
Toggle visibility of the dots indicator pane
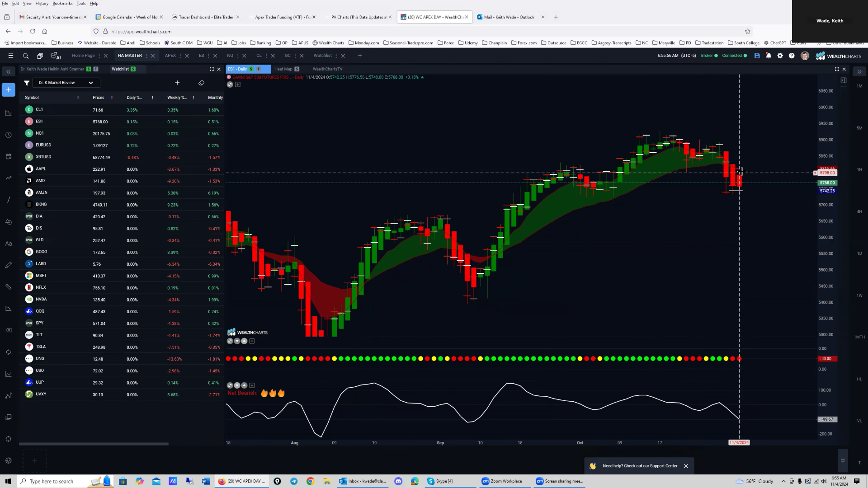[x=230, y=341]
